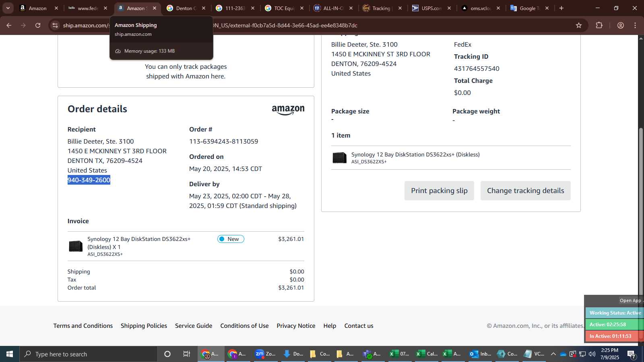The image size is (644, 362).
Task: Open Shipping Policies link
Action: coord(144,326)
